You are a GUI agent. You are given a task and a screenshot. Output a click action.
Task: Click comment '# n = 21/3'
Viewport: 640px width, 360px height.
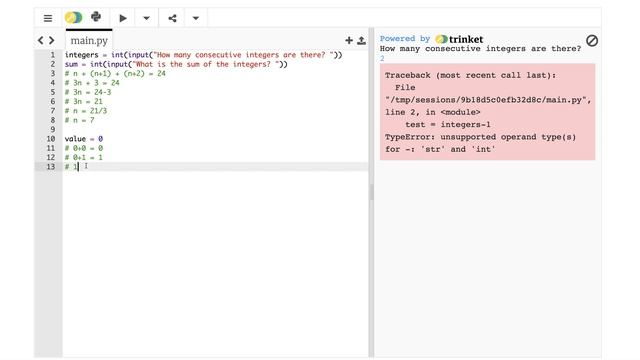tap(86, 111)
